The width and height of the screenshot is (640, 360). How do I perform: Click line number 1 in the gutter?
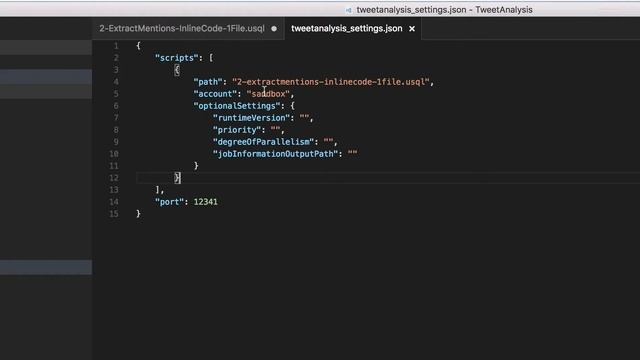point(116,46)
